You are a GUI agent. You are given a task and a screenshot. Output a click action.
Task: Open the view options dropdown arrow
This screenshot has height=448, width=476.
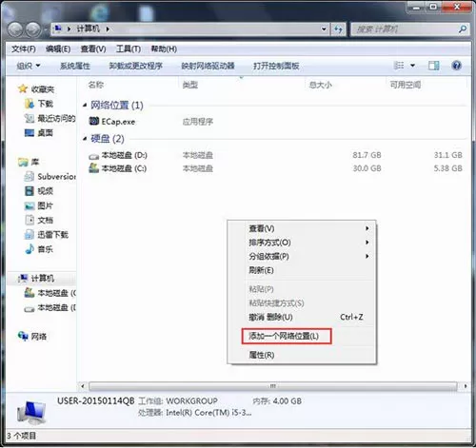(412, 66)
